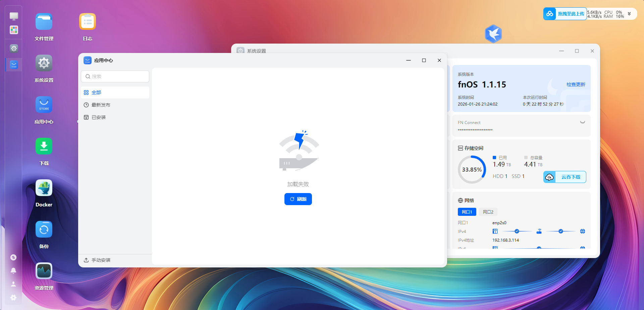Click the desktop monitor icon in the dock

pyautogui.click(x=14, y=16)
